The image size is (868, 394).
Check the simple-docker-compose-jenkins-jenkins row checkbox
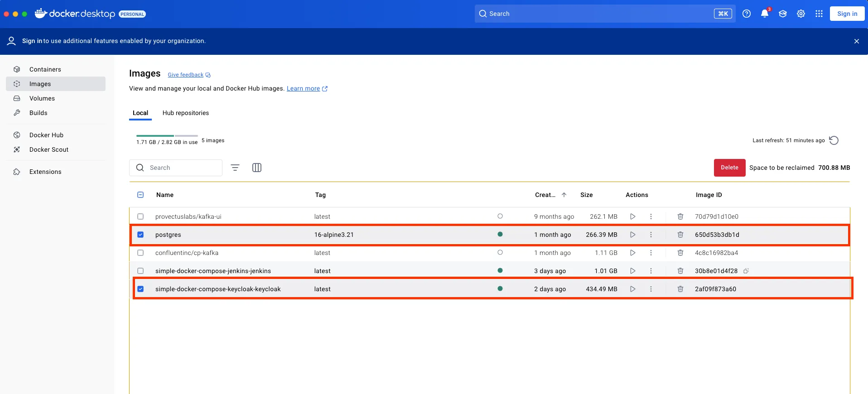click(x=140, y=271)
